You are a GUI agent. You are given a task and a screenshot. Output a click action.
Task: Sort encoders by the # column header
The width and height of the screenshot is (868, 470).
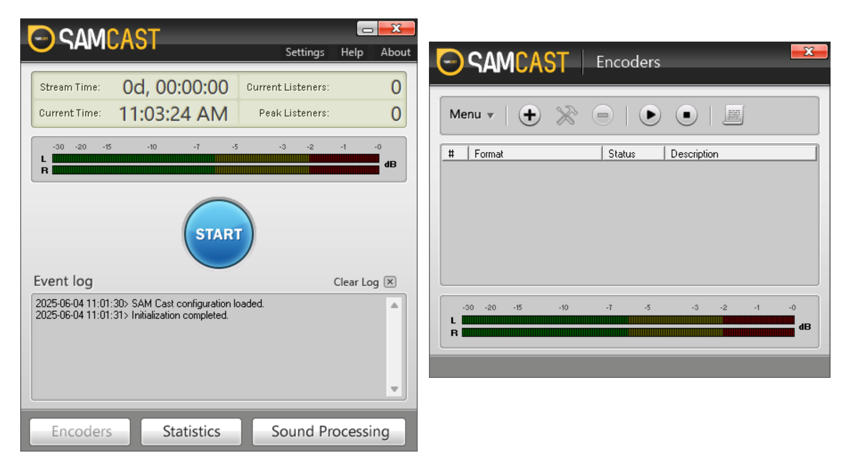tap(455, 154)
